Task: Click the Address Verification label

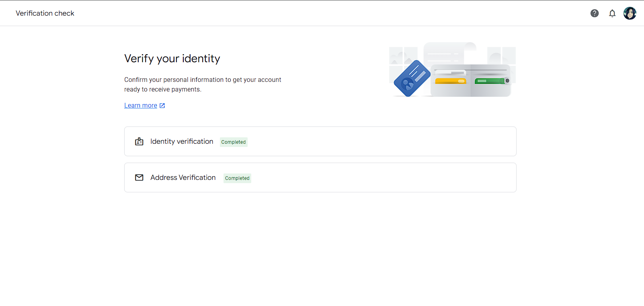Action: (183, 177)
